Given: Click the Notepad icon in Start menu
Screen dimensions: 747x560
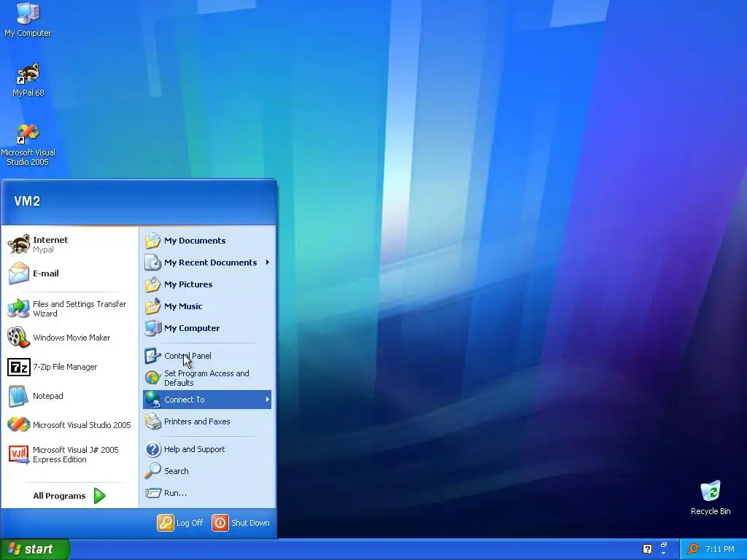Looking at the screenshot, I should coord(18,396).
